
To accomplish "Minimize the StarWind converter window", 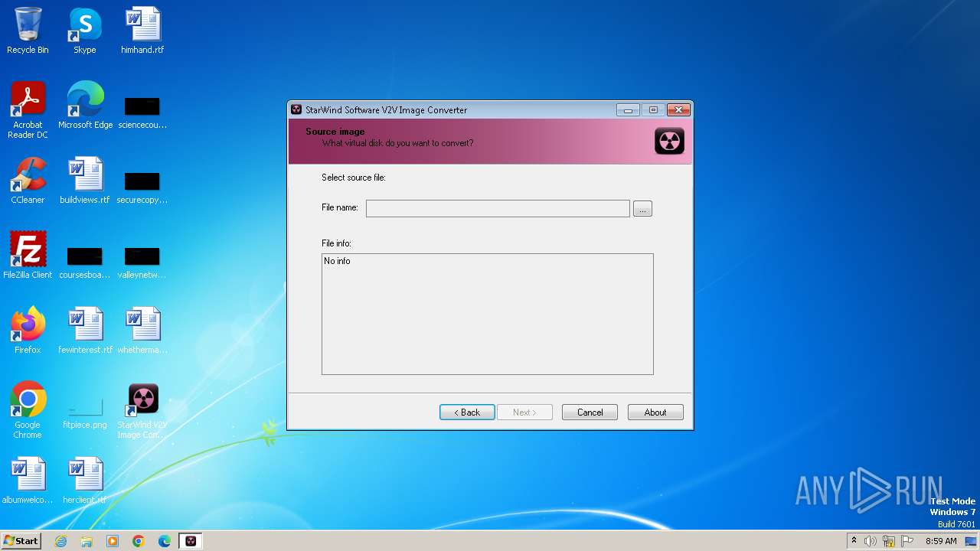I will click(x=628, y=110).
